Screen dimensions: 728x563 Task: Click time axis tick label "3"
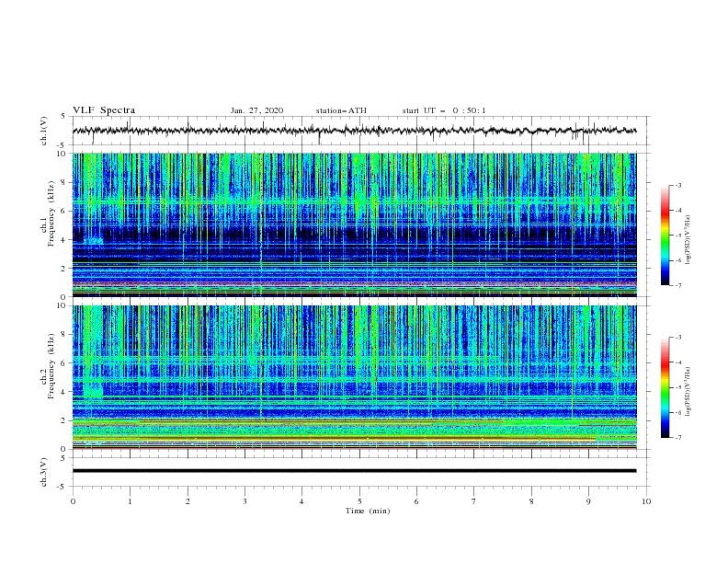click(x=245, y=501)
